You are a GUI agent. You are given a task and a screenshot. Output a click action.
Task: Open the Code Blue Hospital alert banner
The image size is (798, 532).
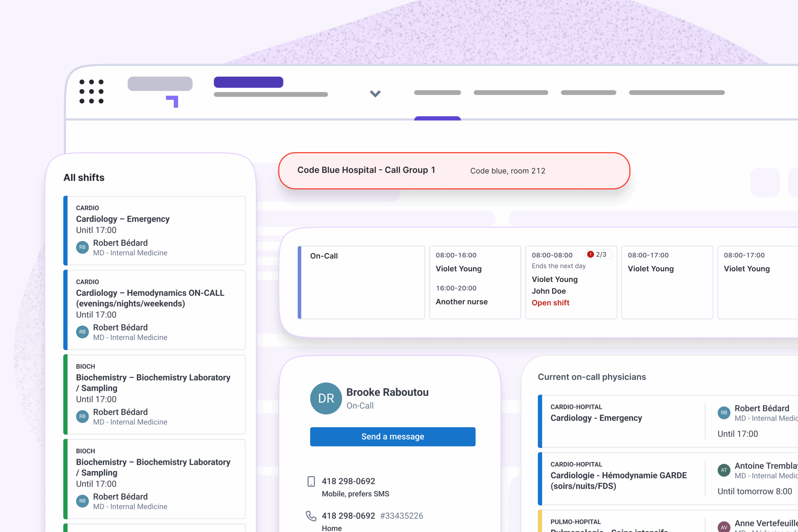[x=454, y=171]
